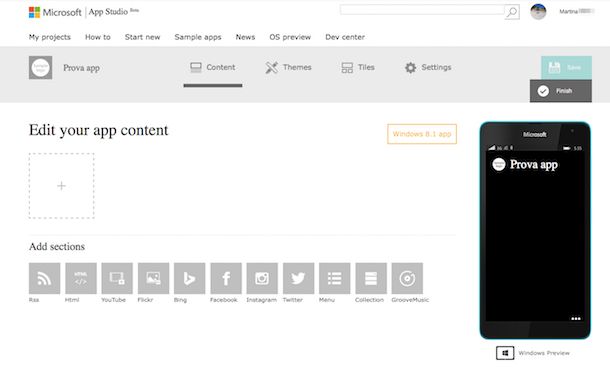
Task: Switch to the Settings tab
Action: coord(428,67)
